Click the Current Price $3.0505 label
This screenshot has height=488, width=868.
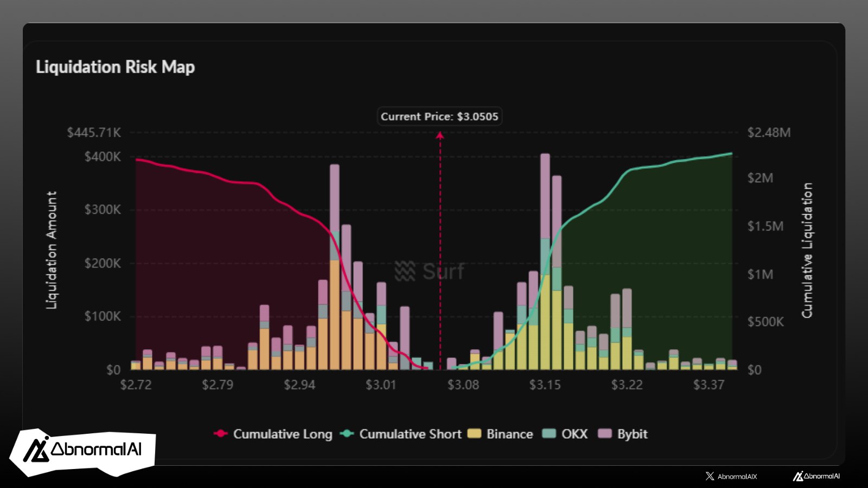[x=439, y=117]
